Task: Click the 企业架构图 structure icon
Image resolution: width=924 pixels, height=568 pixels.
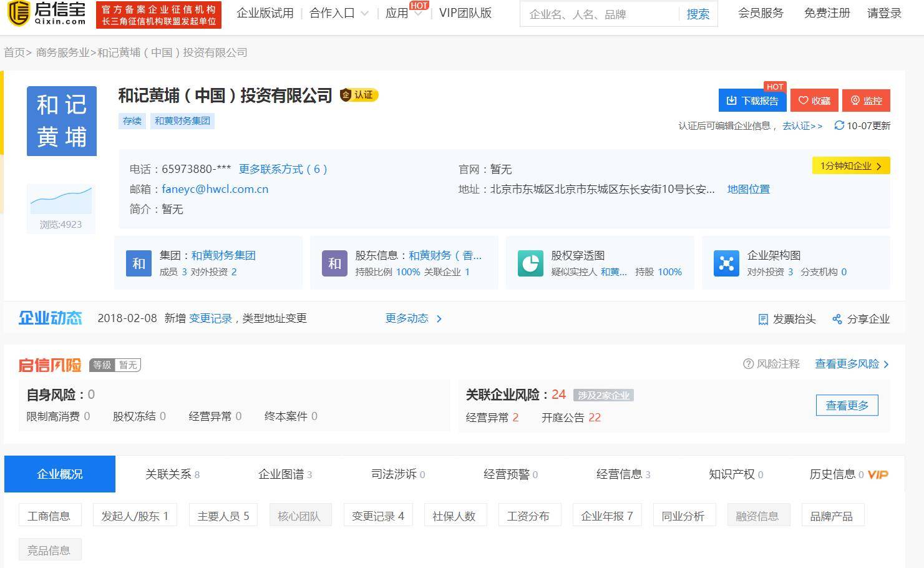Action: point(726,263)
